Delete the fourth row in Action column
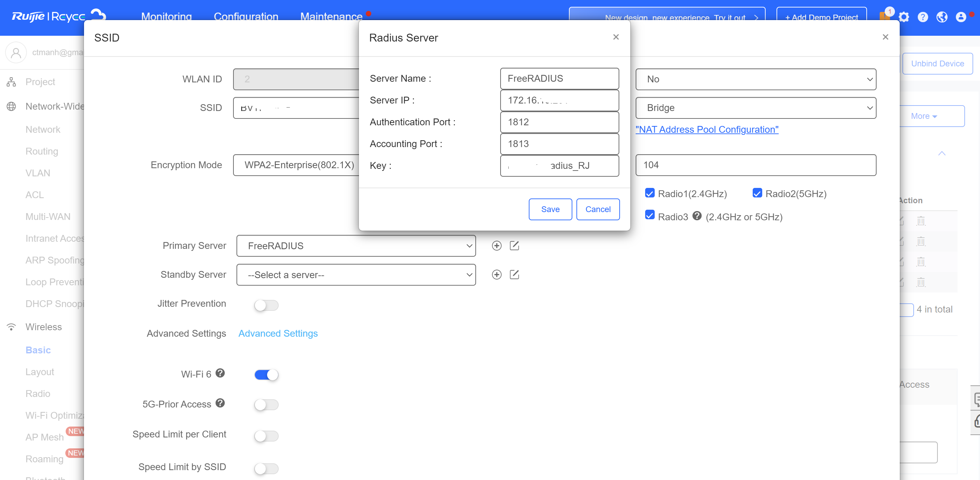 [x=921, y=283]
